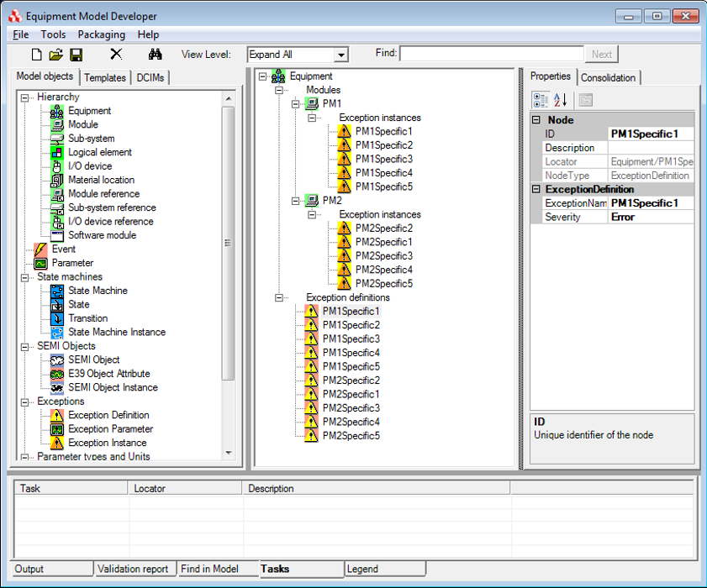The height and width of the screenshot is (588, 707).
Task: Select the Categorized view icon in Properties
Action: (541, 100)
